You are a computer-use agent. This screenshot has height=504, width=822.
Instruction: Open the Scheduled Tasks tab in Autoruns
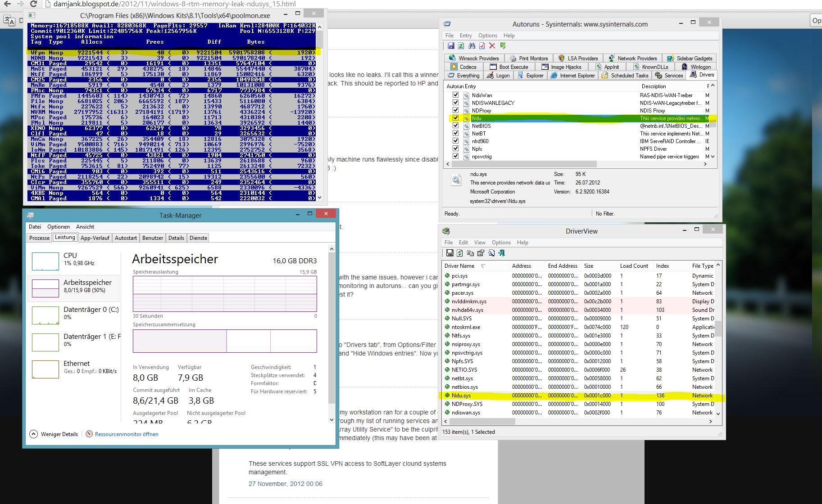[626, 75]
